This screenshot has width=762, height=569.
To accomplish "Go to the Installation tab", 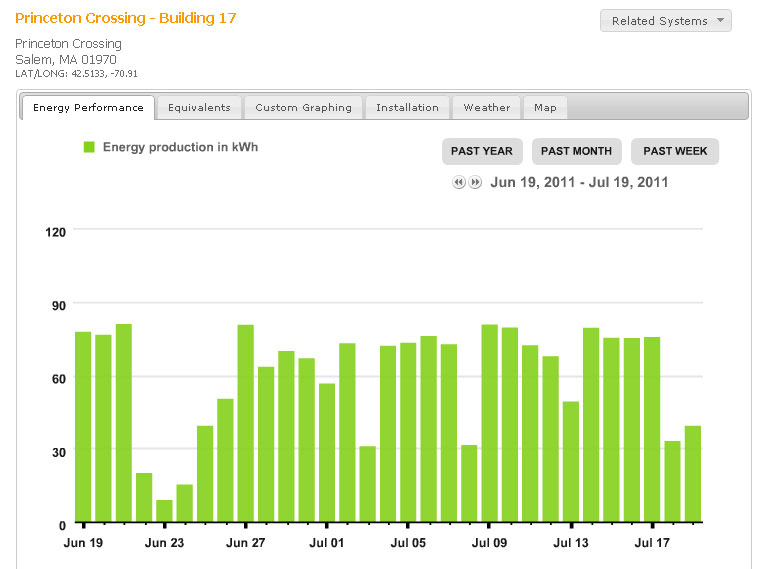I will pyautogui.click(x=407, y=108).
